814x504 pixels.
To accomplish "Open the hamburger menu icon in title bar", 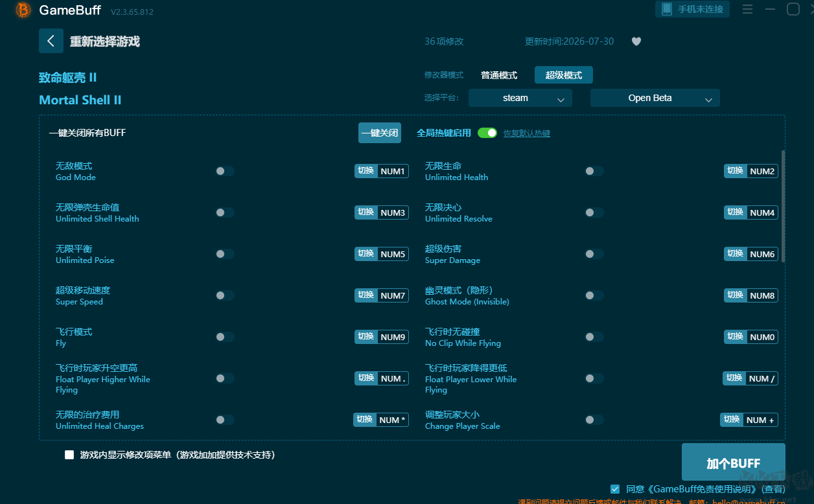I will pyautogui.click(x=747, y=9).
